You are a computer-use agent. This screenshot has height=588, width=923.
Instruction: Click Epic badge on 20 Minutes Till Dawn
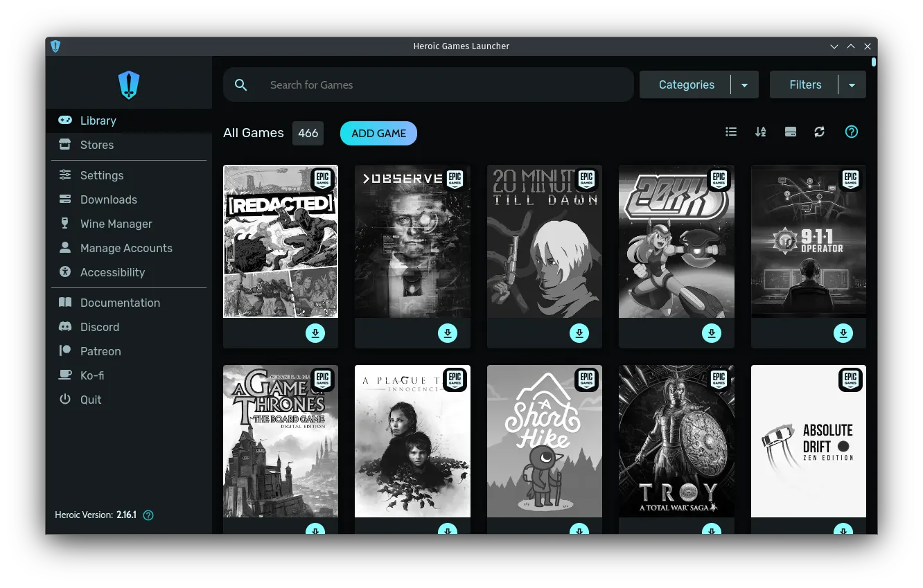[586, 179]
